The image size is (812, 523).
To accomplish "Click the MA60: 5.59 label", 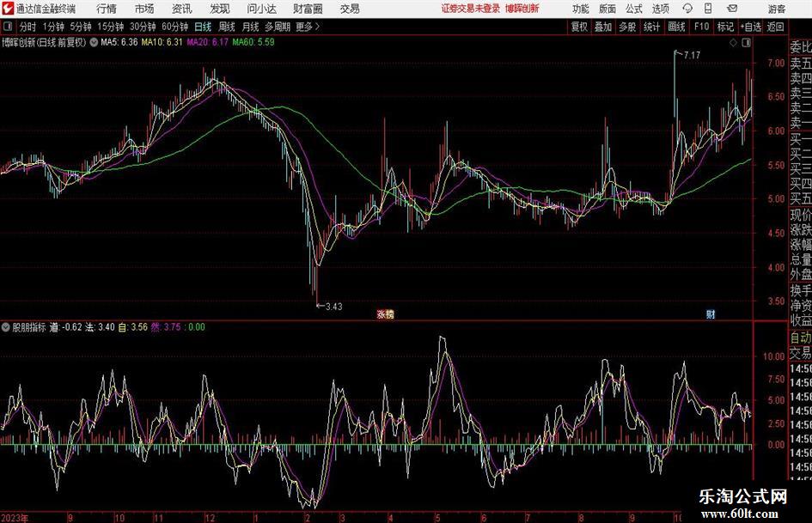I will point(253,42).
